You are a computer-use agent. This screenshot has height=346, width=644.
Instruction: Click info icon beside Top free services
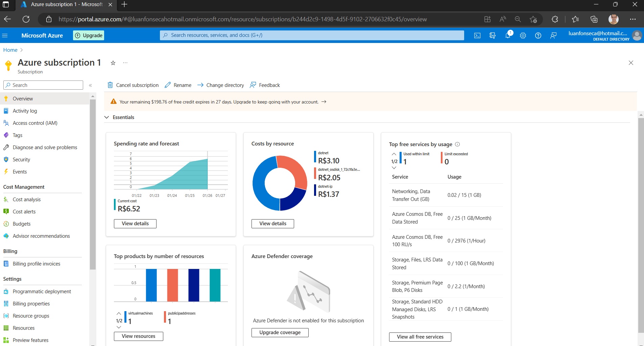coord(457,144)
